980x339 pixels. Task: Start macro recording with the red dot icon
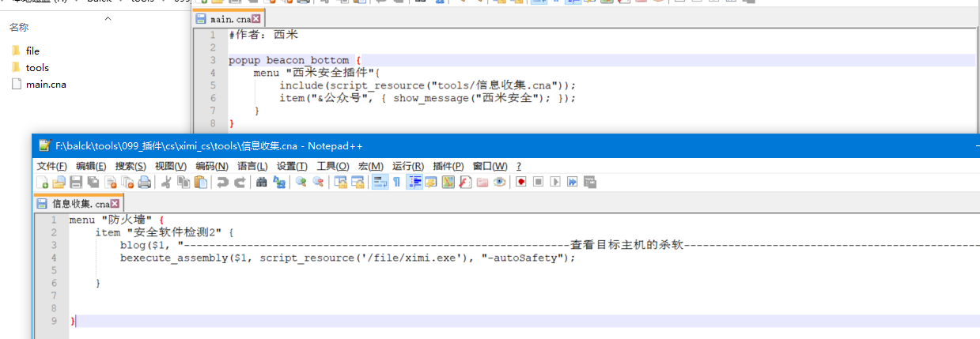coord(521,183)
